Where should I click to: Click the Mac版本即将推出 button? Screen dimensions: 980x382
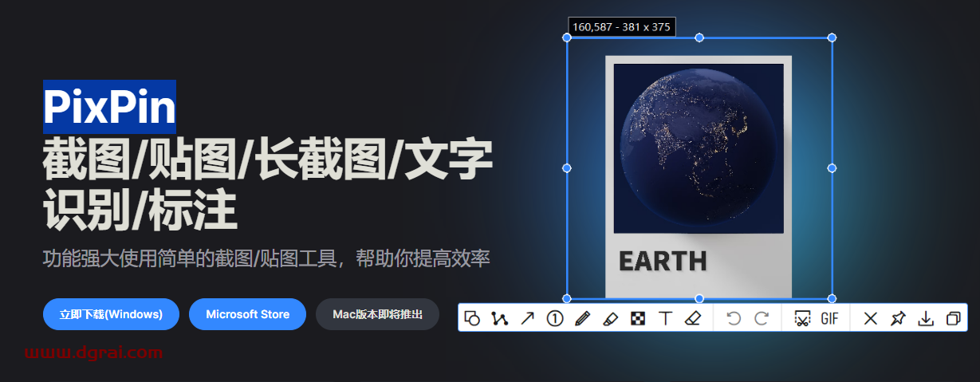378,314
